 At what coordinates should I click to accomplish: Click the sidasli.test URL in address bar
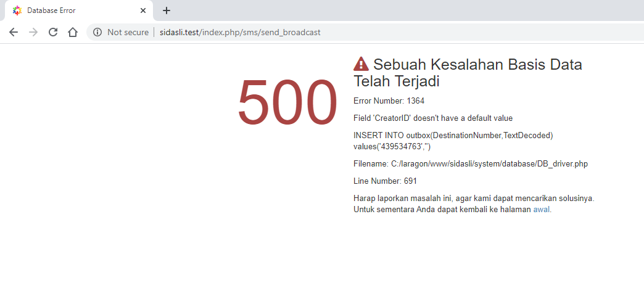click(x=240, y=33)
